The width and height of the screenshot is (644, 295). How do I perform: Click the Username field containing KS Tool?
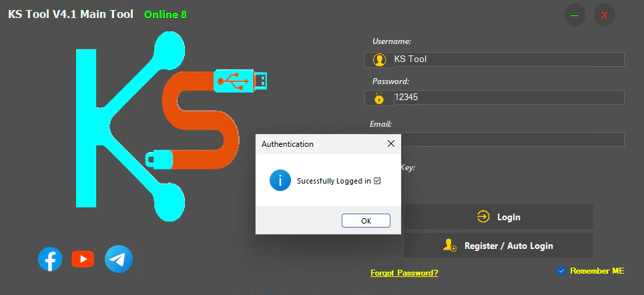click(507, 59)
